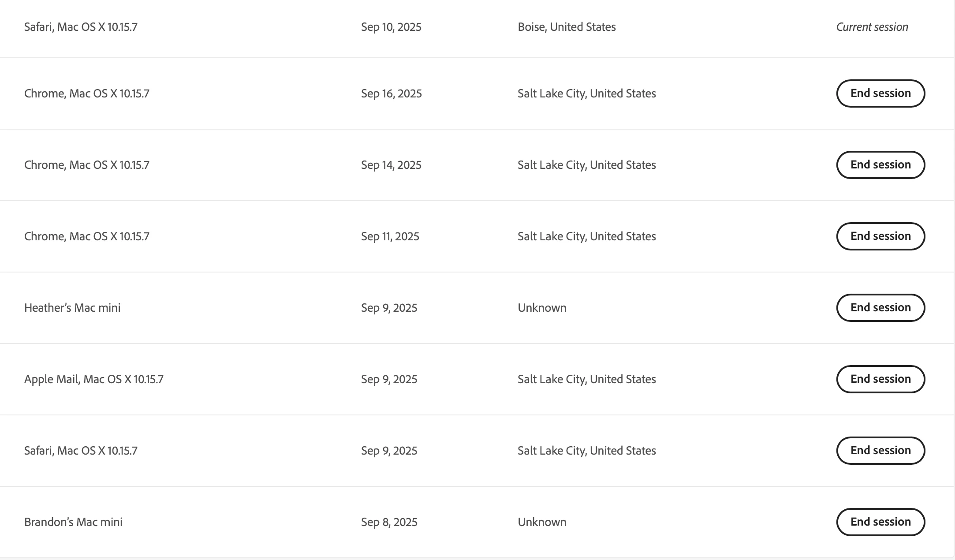Click Unknown location for Brandon's Mac mini
The width and height of the screenshot is (955, 560).
tap(542, 522)
